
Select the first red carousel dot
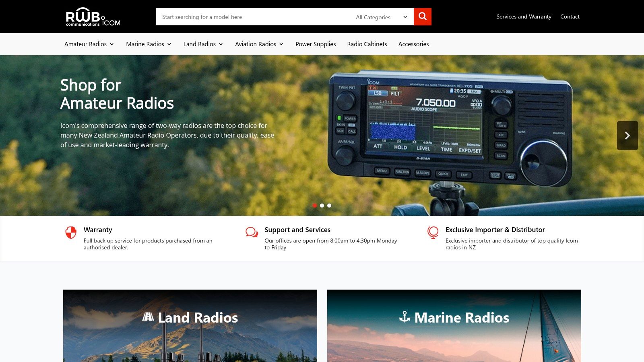click(315, 206)
